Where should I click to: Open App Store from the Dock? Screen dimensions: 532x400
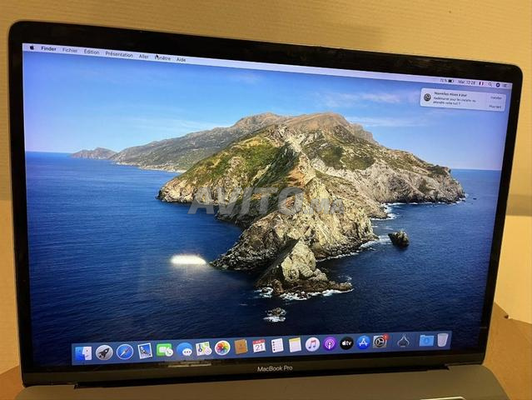(363, 342)
